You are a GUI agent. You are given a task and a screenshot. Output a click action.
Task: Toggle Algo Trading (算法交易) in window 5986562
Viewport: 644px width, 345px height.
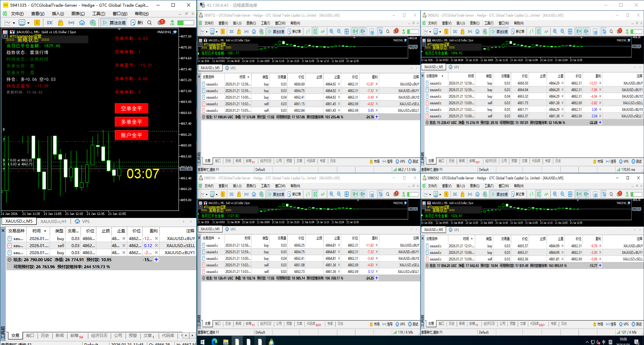pos(500,194)
